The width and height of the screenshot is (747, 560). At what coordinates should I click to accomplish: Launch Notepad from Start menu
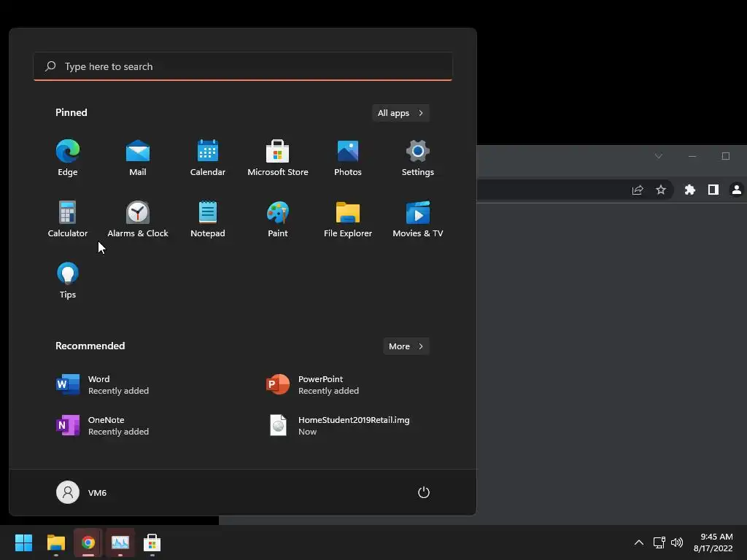[208, 219]
